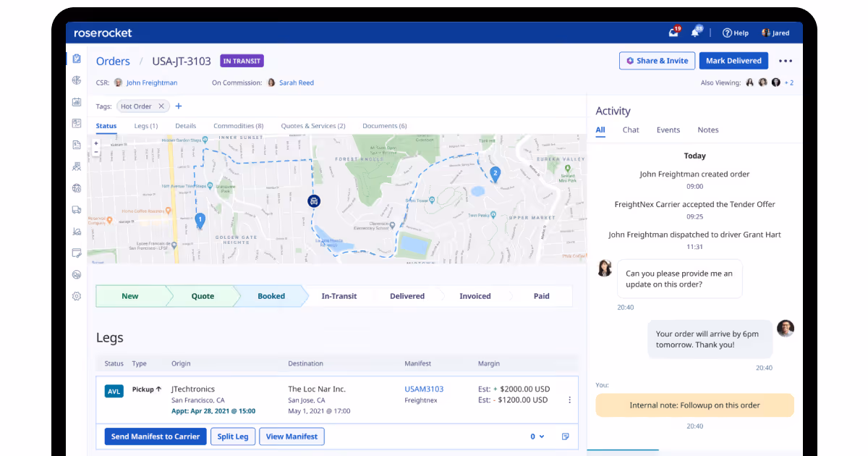Click map marker number 2
Screen dimensions: 868x456
(495, 174)
